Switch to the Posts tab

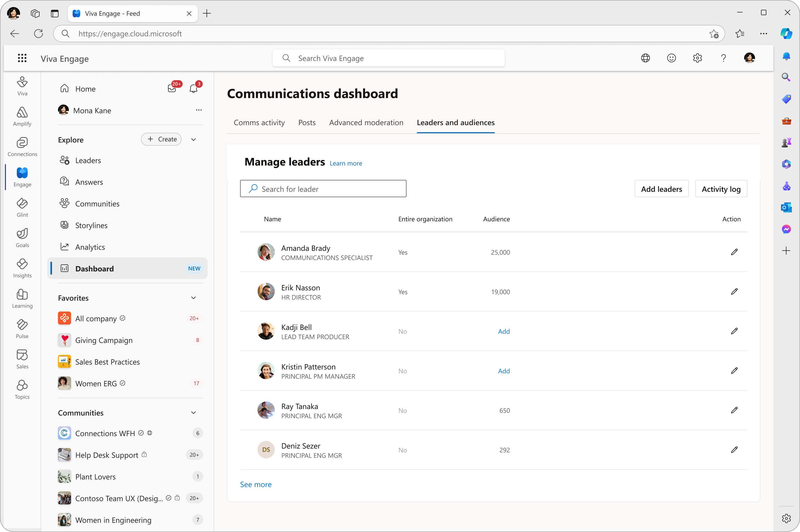pos(307,122)
